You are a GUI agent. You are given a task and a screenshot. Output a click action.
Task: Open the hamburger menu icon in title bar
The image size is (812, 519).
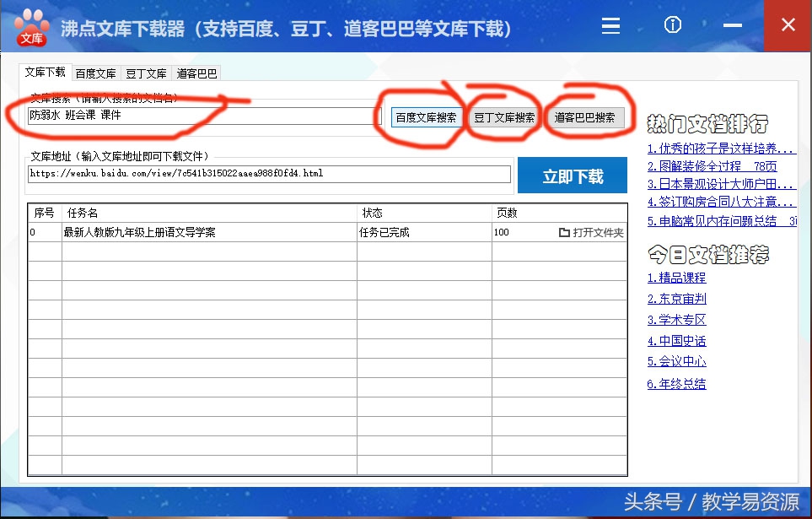[610, 25]
